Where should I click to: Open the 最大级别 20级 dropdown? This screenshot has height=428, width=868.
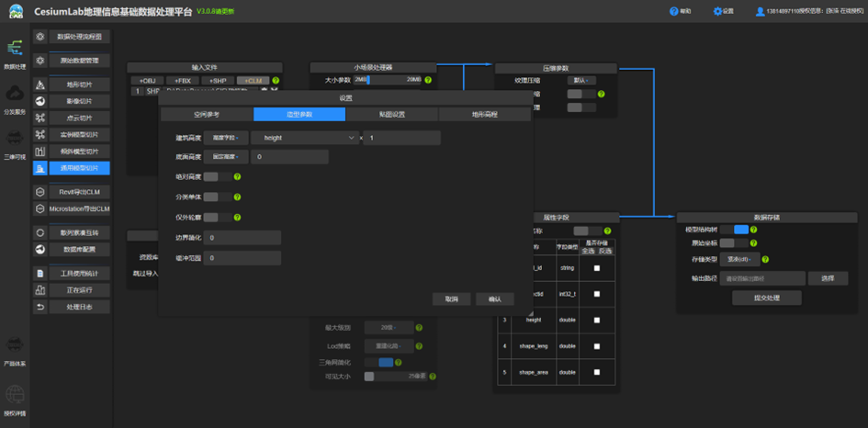coord(389,327)
